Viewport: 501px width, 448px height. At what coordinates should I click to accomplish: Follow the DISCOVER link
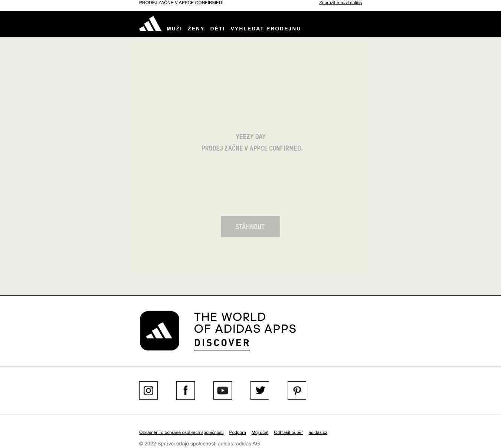pos(222,343)
